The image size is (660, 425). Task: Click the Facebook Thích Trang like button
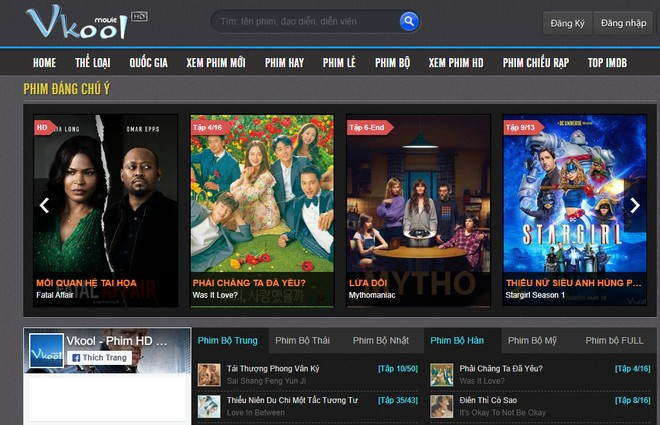tap(100, 358)
